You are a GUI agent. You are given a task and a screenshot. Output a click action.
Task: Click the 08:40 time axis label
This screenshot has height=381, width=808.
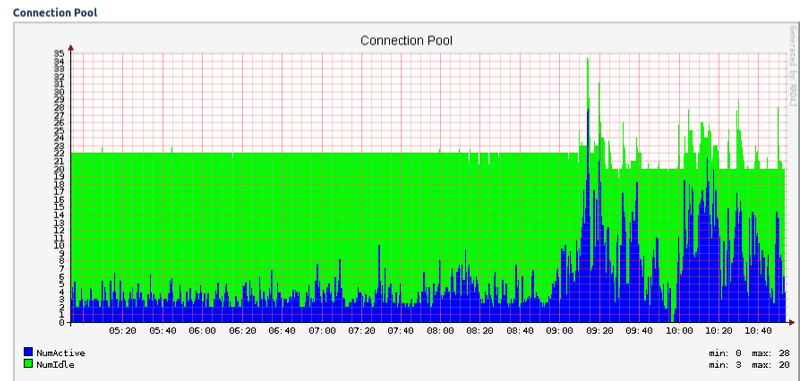click(x=520, y=330)
